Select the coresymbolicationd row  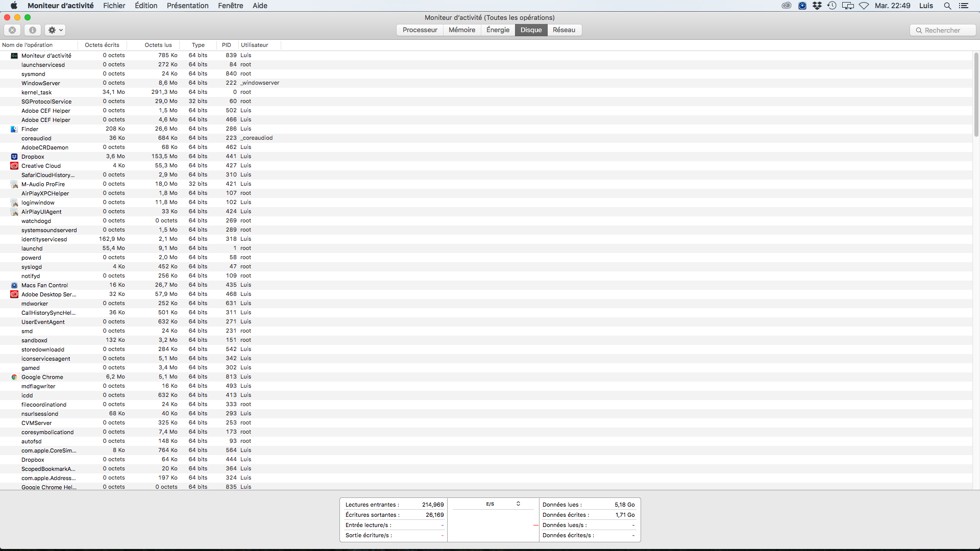pyautogui.click(x=486, y=432)
